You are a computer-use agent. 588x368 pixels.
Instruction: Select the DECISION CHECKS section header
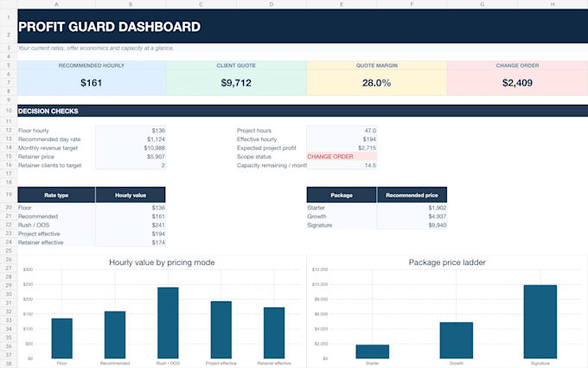point(303,111)
